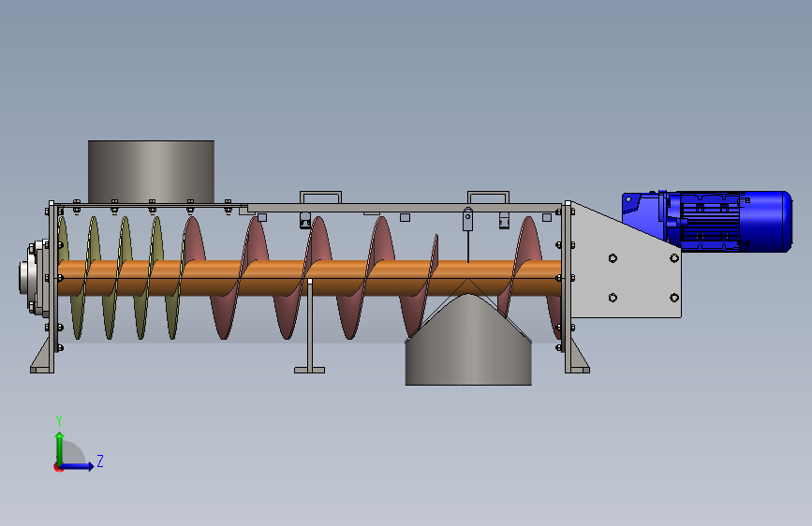Select the middle support leg under trough
Screen dimensions: 812x526
pyautogui.click(x=310, y=328)
